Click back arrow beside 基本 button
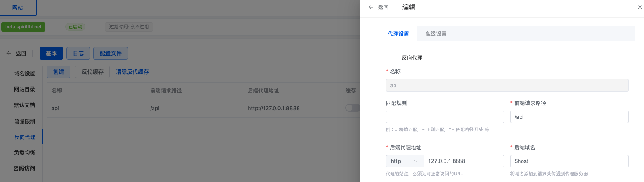The width and height of the screenshot is (644, 182). point(9,53)
